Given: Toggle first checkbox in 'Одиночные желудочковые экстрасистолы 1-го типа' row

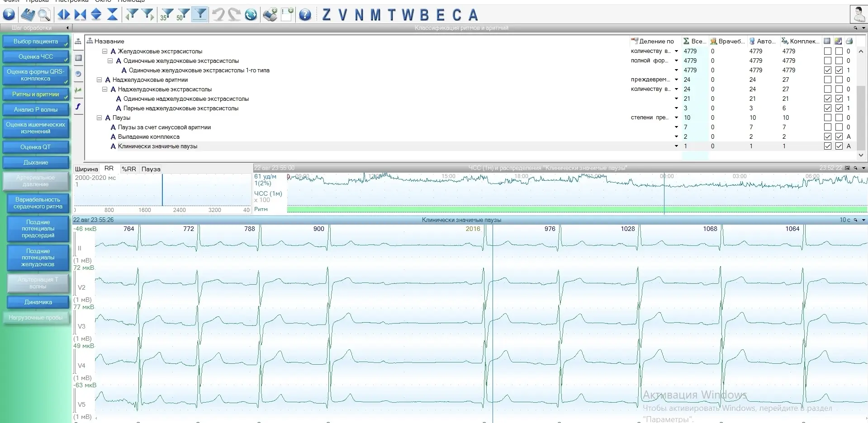Looking at the screenshot, I should point(827,70).
